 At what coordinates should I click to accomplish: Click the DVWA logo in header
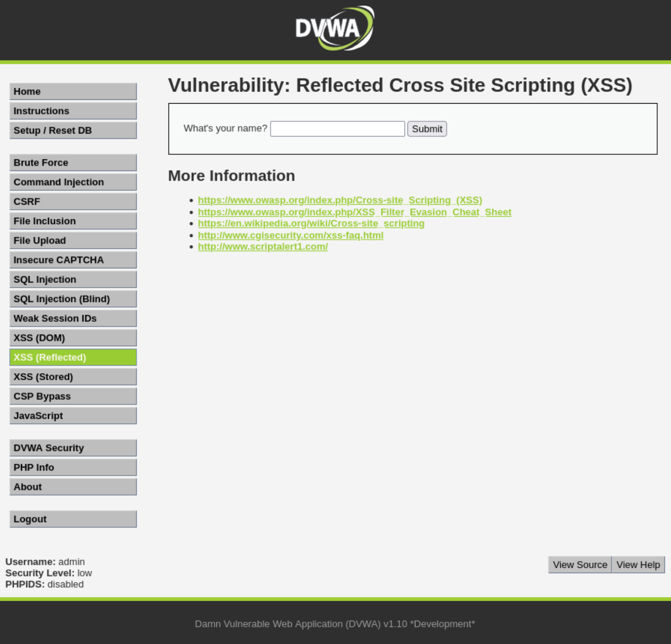point(335,28)
